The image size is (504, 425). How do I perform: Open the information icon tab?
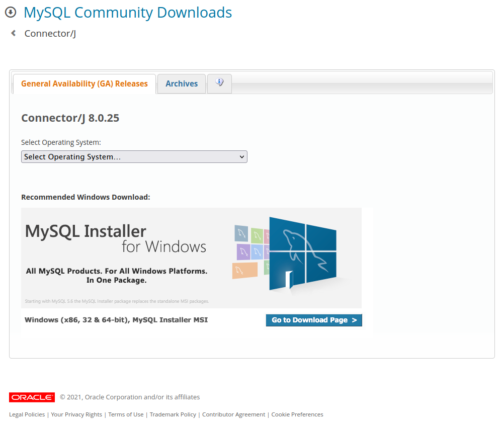219,83
